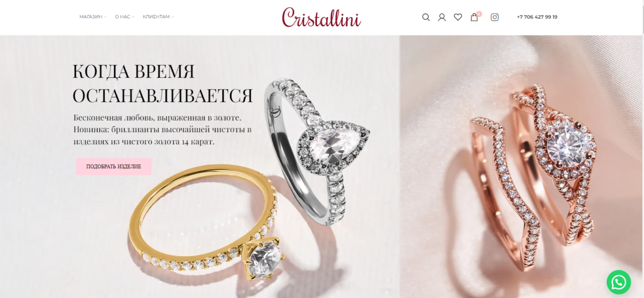Viewport: 644px width, 298px height.
Task: Expand the chevron next to МАГАЗИН
Action: [x=105, y=17]
